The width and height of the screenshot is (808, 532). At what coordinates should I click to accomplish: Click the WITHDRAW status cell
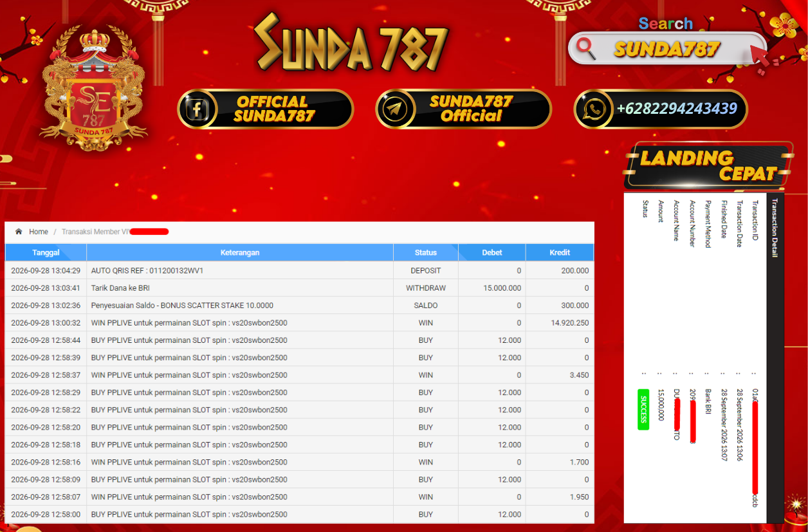[x=426, y=288]
